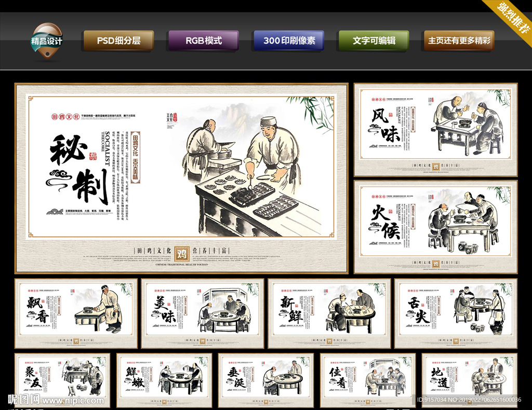
Task: Open the 鲜嫩 poster thumbnail
Action: 164,380
